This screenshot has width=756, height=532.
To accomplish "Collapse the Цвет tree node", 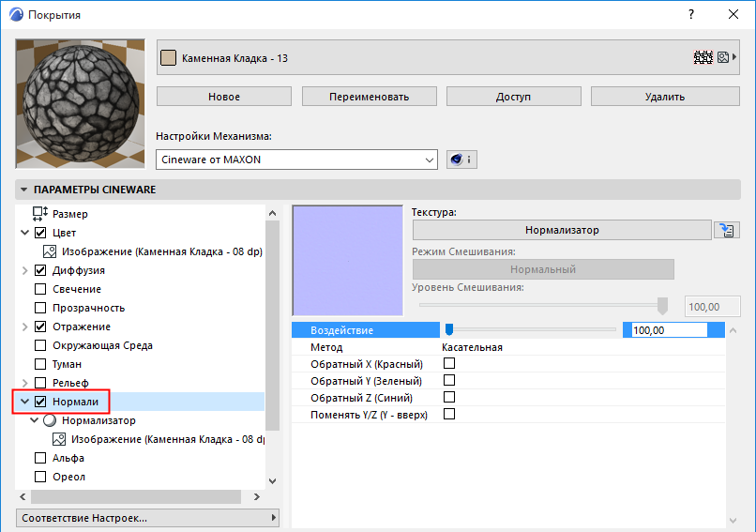I will coord(25,233).
